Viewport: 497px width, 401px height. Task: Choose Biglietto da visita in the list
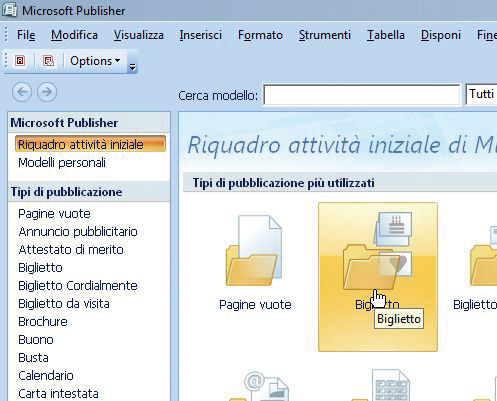64,304
